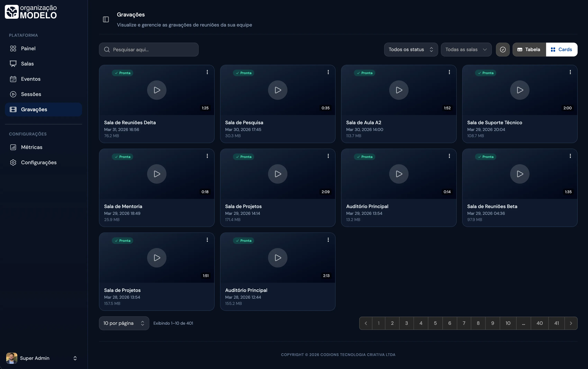Go to Salas in the sidebar
Image resolution: width=588 pixels, height=369 pixels.
[27, 64]
